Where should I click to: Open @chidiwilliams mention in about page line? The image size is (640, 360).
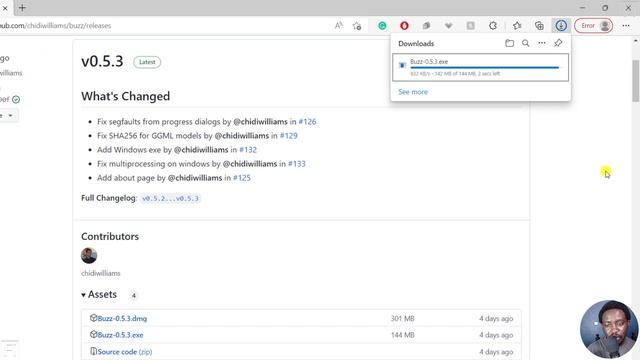[195, 178]
